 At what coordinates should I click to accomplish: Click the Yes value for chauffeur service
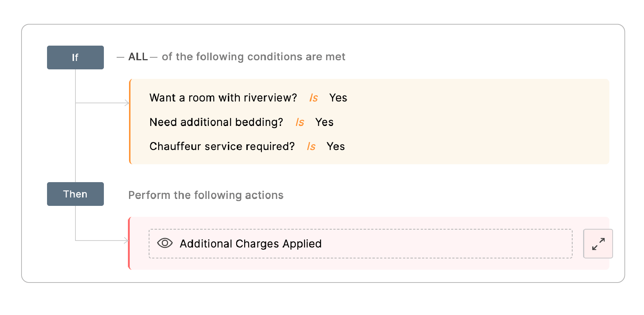pos(336,146)
